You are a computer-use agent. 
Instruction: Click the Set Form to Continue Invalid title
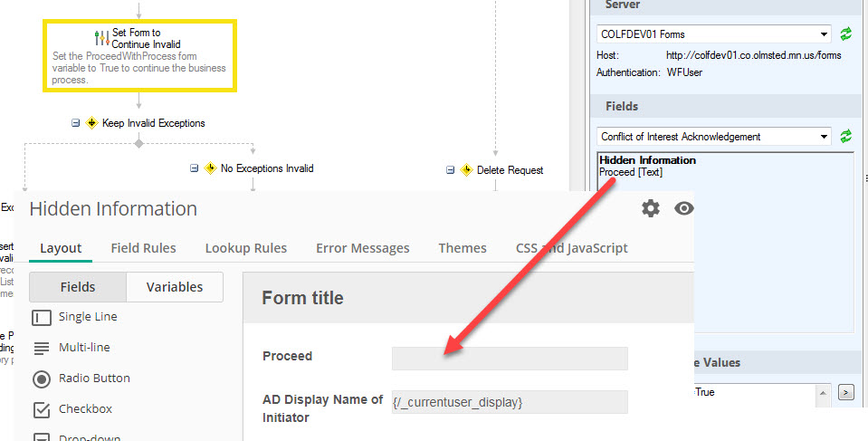tap(146, 38)
